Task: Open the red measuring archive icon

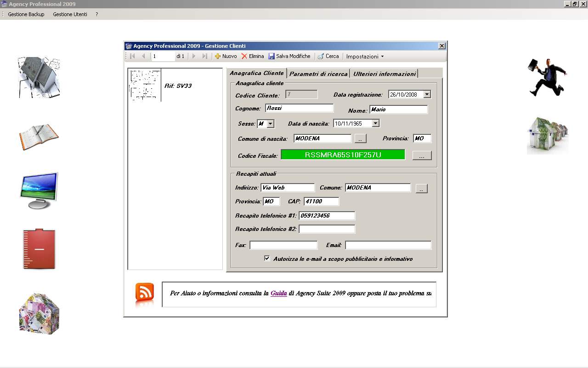Action: coord(39,249)
